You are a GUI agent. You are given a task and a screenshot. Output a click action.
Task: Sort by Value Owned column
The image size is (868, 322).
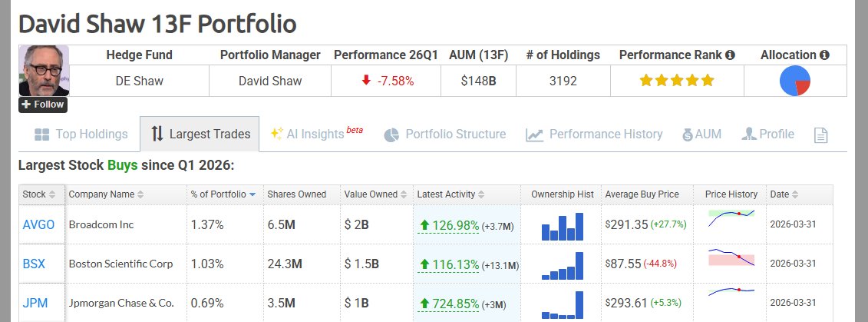click(376, 194)
